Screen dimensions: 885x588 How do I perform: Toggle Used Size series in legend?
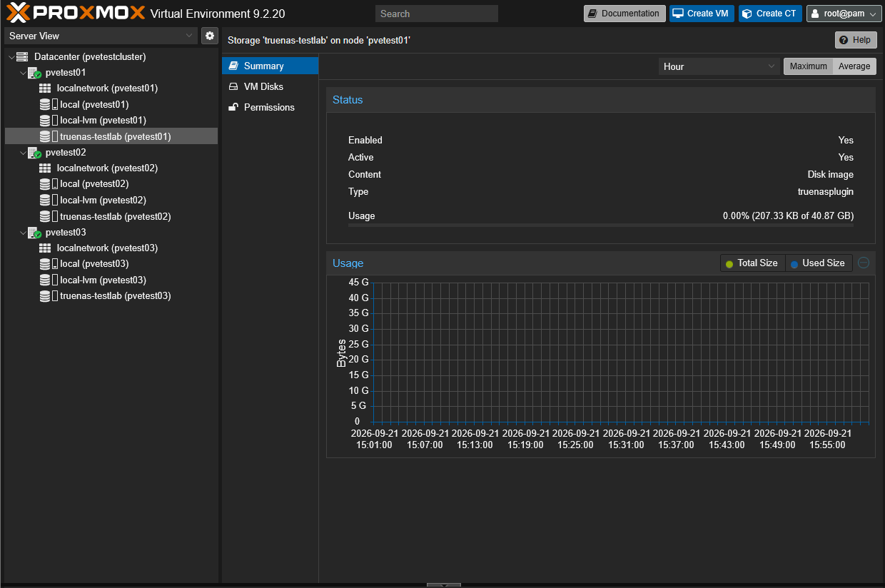pyautogui.click(x=818, y=263)
